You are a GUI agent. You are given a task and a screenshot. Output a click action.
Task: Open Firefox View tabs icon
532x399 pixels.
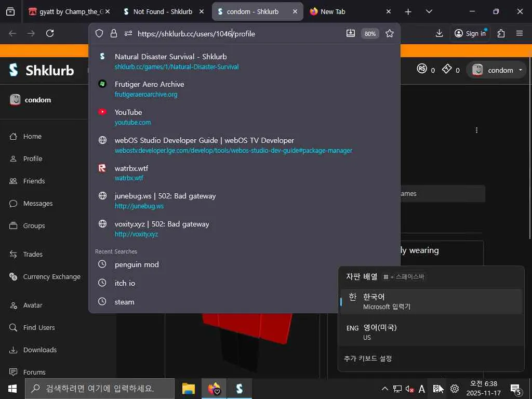click(10, 11)
